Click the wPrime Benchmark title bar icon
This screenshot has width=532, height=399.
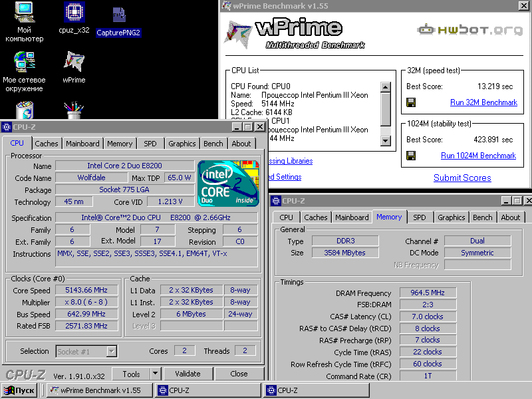coord(226,6)
